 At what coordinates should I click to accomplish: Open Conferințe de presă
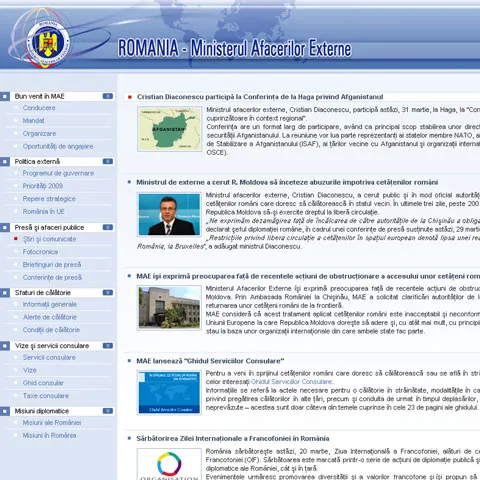[x=52, y=278]
